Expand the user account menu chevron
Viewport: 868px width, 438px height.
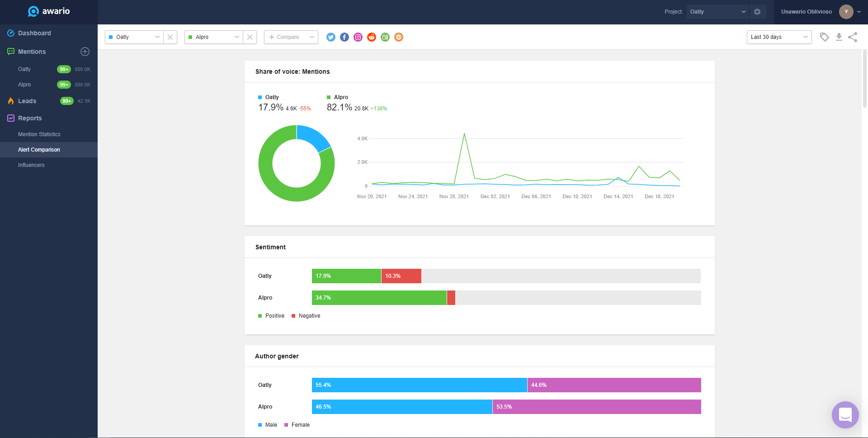pos(859,12)
